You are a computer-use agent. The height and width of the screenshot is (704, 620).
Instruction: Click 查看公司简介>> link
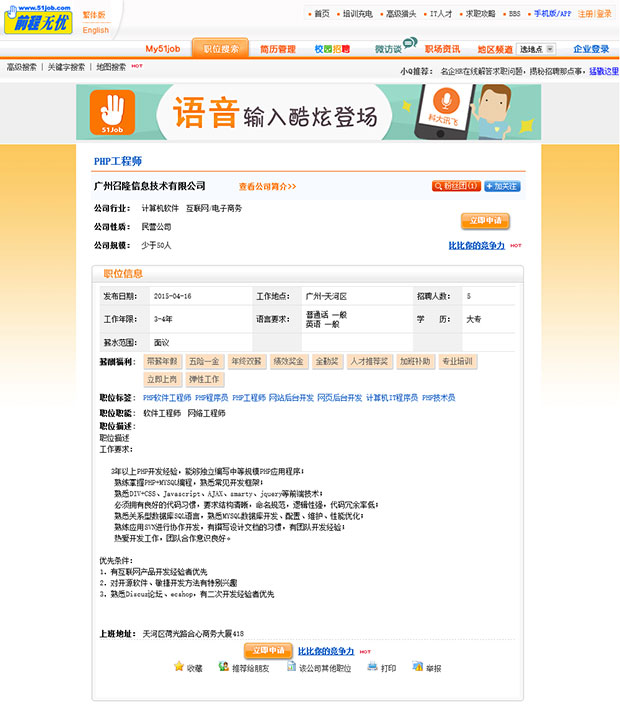(267, 186)
